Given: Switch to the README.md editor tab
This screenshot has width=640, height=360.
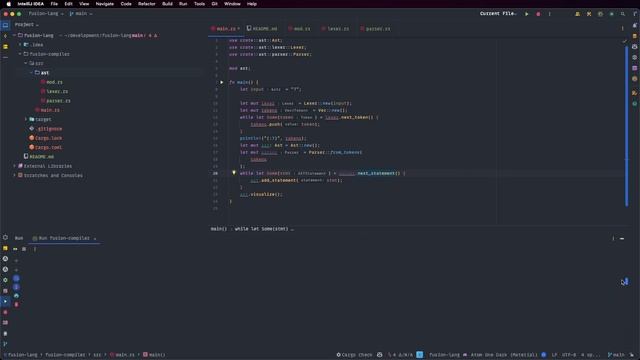Looking at the screenshot, I should [262, 29].
